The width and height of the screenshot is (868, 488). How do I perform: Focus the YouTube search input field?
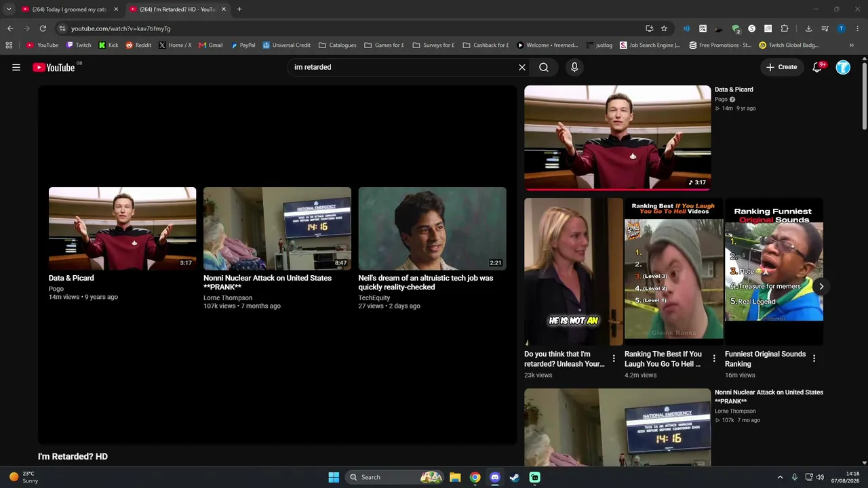click(x=401, y=67)
